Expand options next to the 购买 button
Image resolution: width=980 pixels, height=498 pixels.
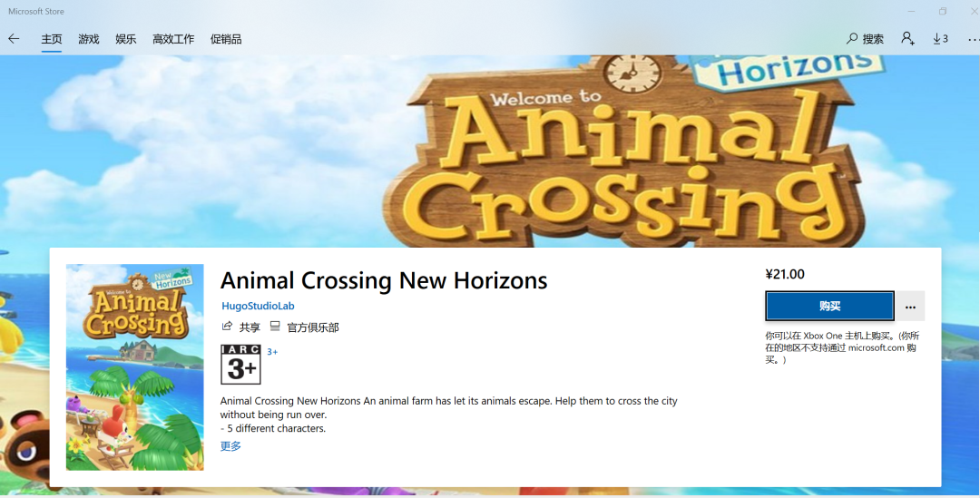coord(910,307)
